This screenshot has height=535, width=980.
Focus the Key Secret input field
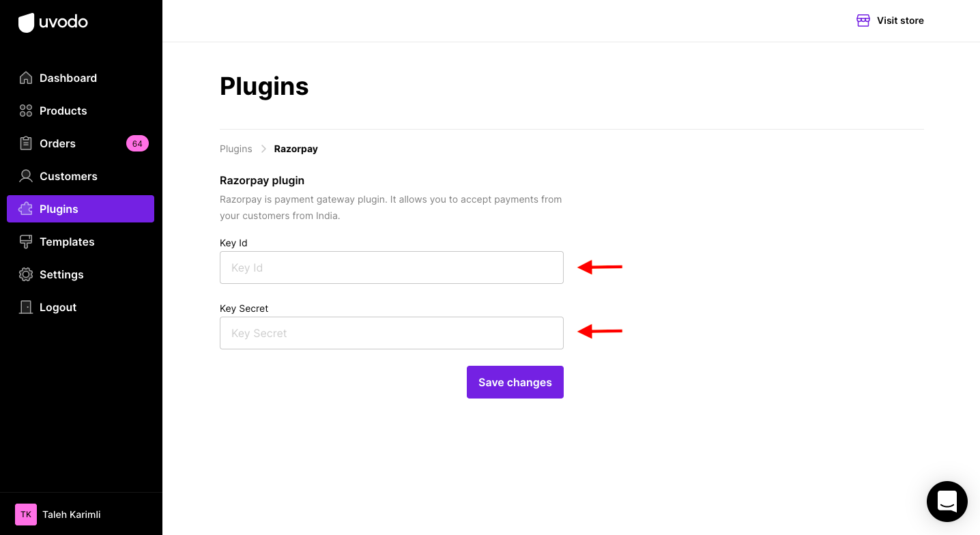[x=392, y=333]
